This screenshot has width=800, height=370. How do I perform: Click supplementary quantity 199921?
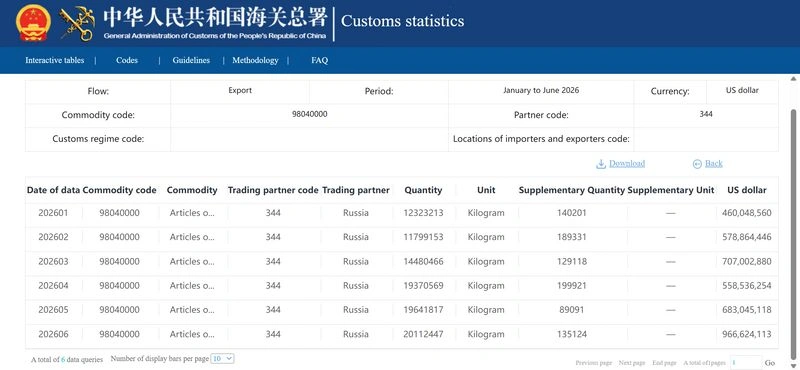tap(571, 285)
